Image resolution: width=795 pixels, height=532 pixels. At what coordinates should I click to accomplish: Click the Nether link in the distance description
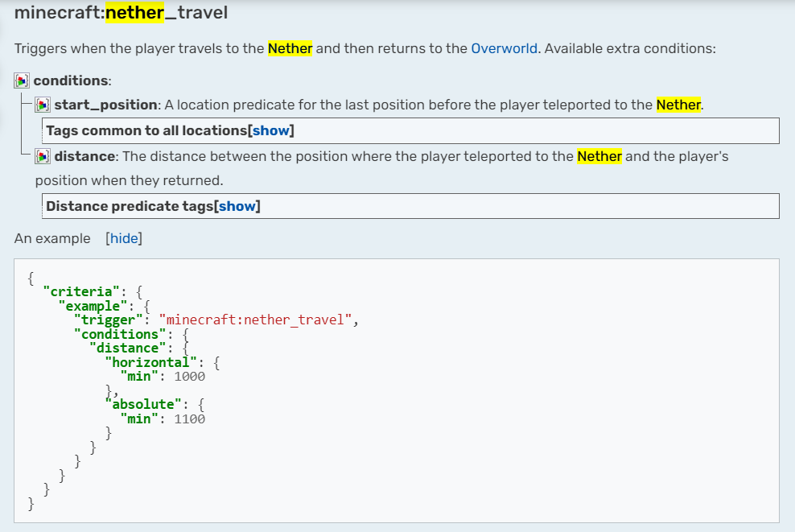[x=599, y=156]
